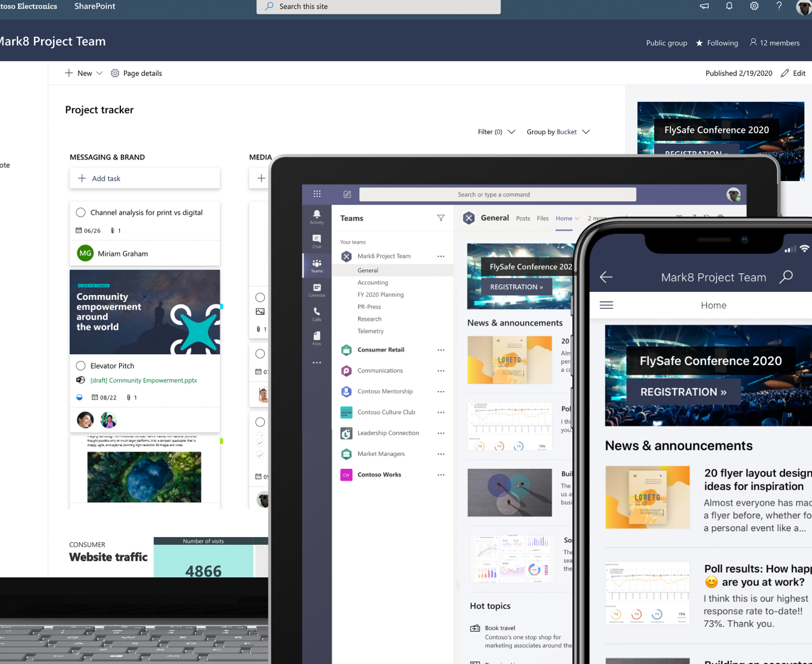The image size is (812, 664).
Task: Switch to the Posts tab in General
Action: [523, 219]
